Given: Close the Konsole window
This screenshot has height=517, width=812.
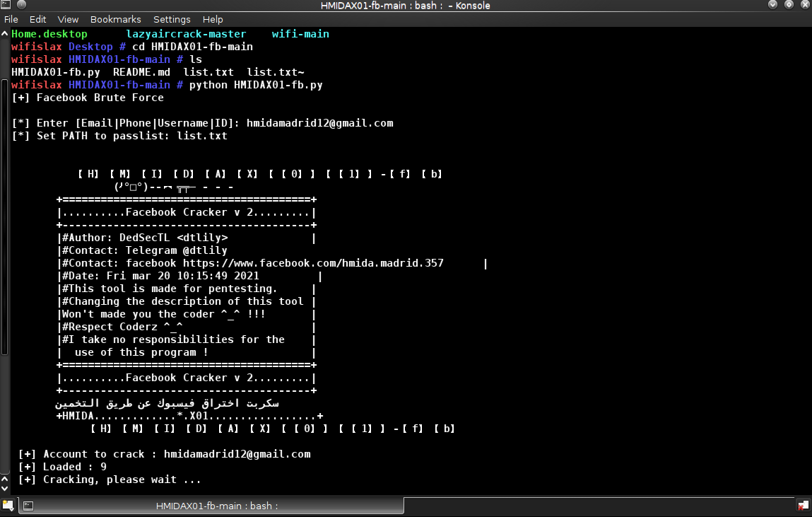Looking at the screenshot, I should [x=804, y=6].
